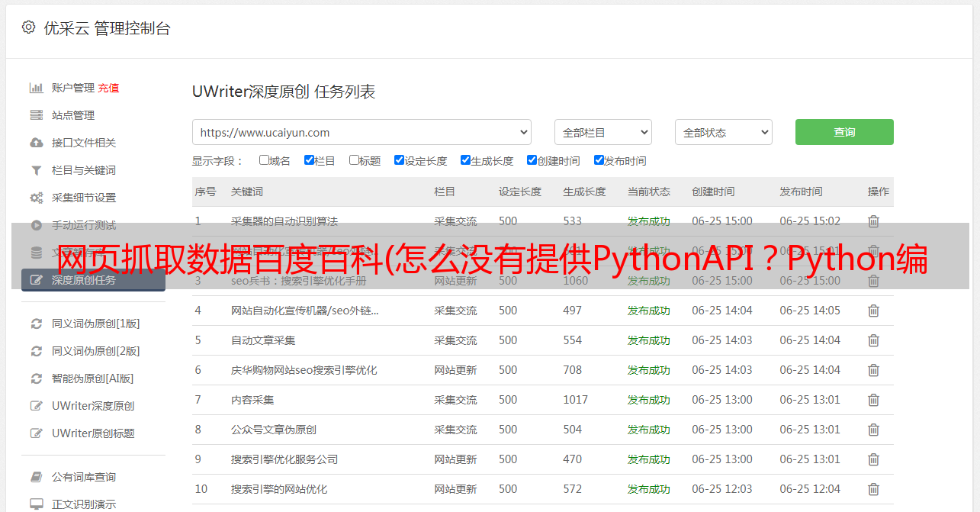Click the bar chart icon for 账户管理
The image size is (980, 512).
pyautogui.click(x=36, y=88)
